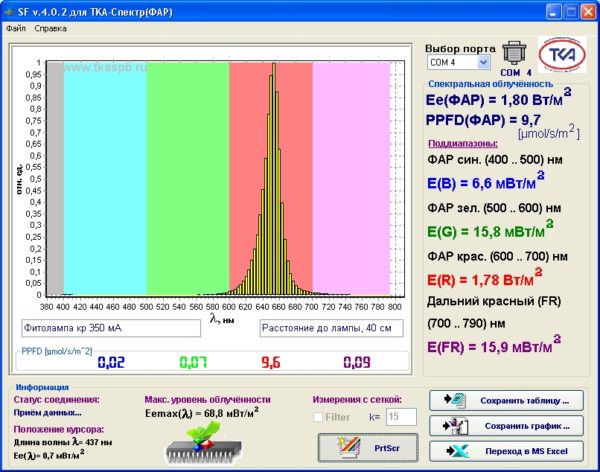The height and width of the screenshot is (472, 600).
Task: Click the PrtScr button
Action: [368, 448]
